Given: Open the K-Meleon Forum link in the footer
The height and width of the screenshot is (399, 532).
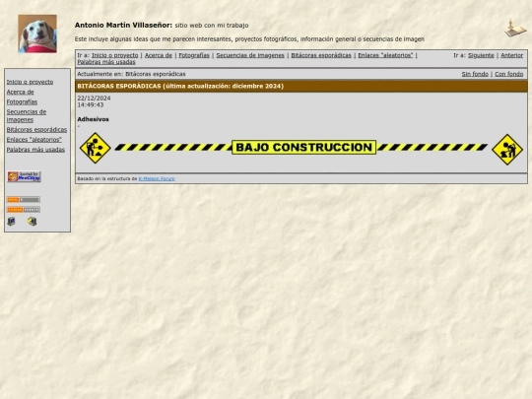Looking at the screenshot, I should 157,178.
